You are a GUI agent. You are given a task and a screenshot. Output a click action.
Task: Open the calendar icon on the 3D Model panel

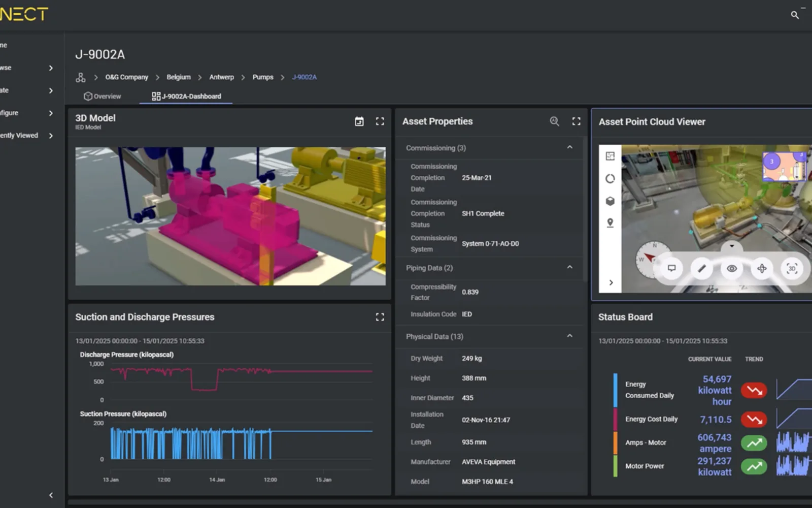click(359, 121)
